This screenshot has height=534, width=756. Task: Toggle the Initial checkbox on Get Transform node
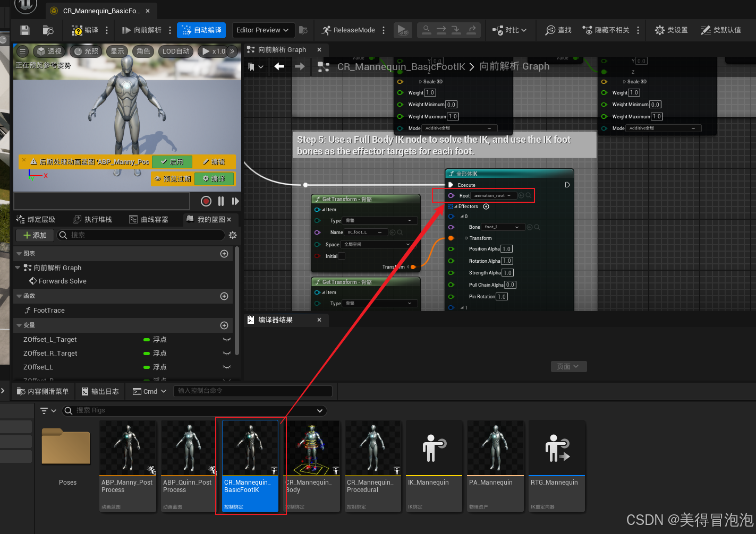tap(342, 256)
